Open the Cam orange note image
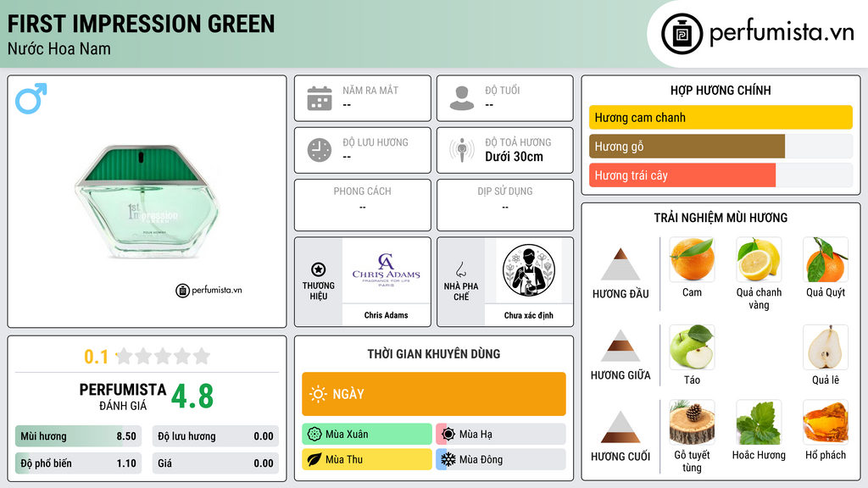Screen dimensions: 868x488 (692, 259)
